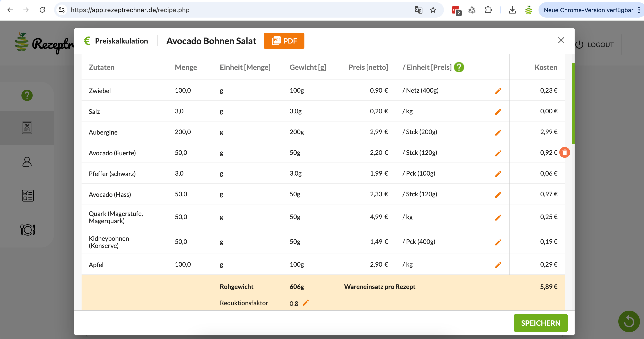Click the Kosten column header
The width and height of the screenshot is (644, 339).
coord(546,67)
